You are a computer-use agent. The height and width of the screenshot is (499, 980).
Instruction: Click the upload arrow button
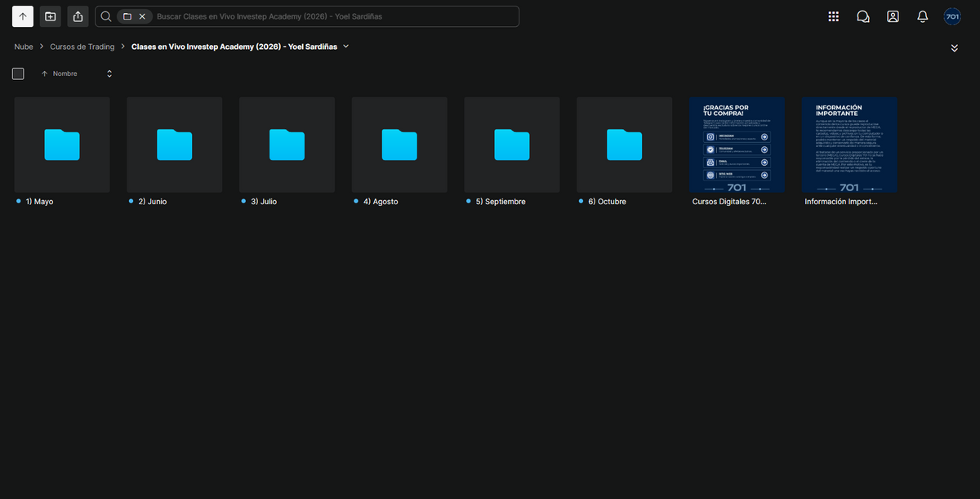click(23, 16)
